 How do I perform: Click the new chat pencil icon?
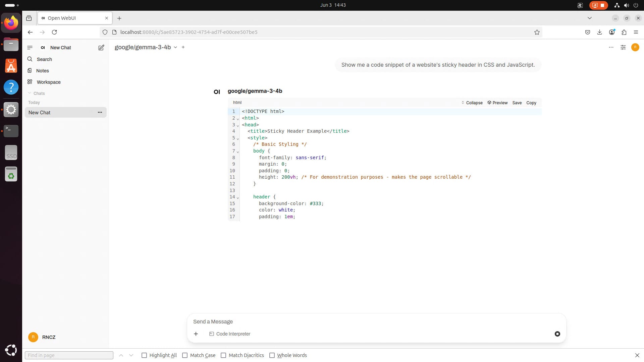101,48
